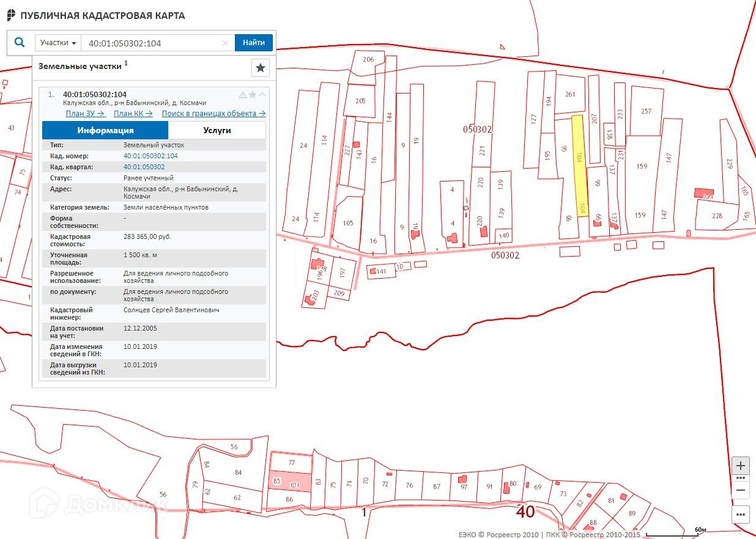Open the План КК link
756x539 pixels.
(x=133, y=114)
